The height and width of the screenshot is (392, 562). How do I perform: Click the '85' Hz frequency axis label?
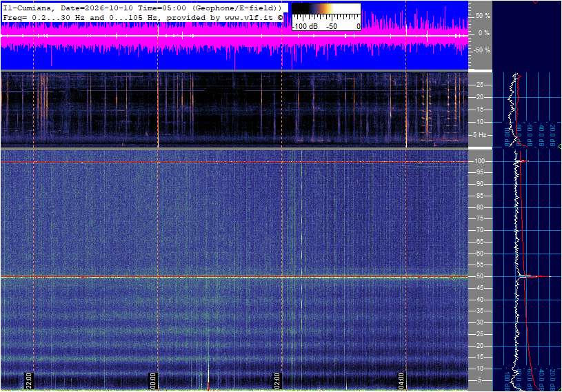(480, 196)
